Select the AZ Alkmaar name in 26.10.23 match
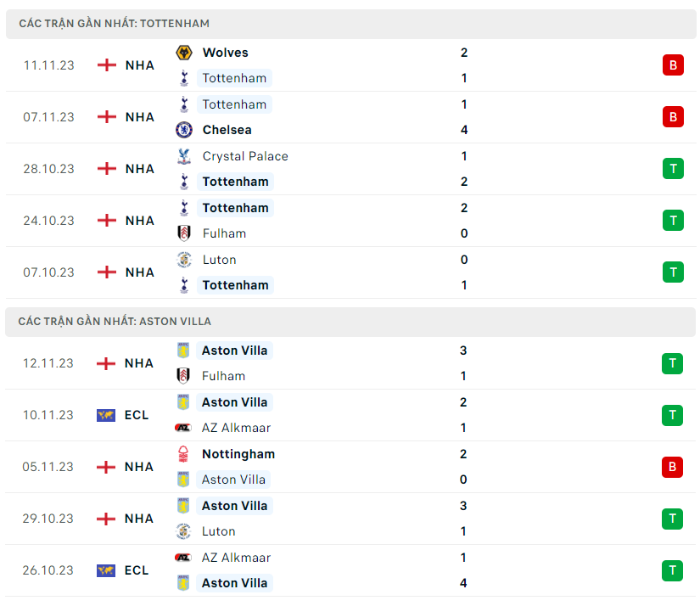 [236, 558]
